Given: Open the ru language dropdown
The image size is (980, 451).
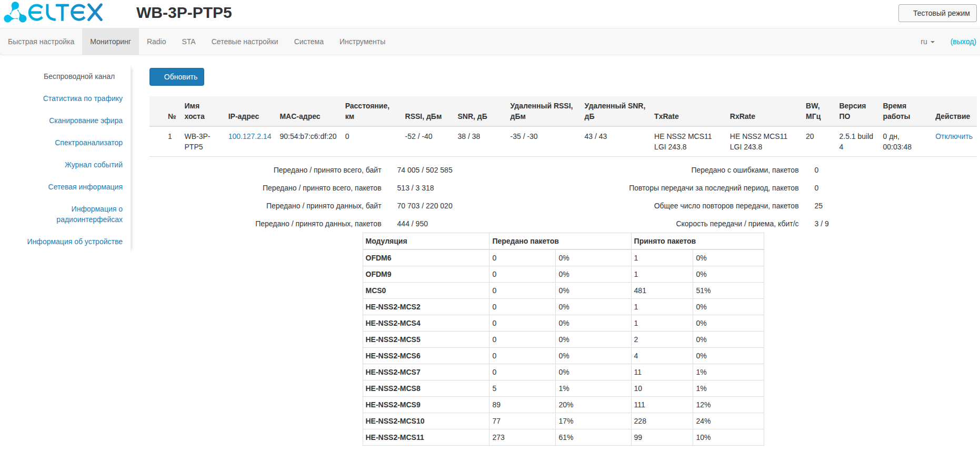Looking at the screenshot, I should 927,42.
